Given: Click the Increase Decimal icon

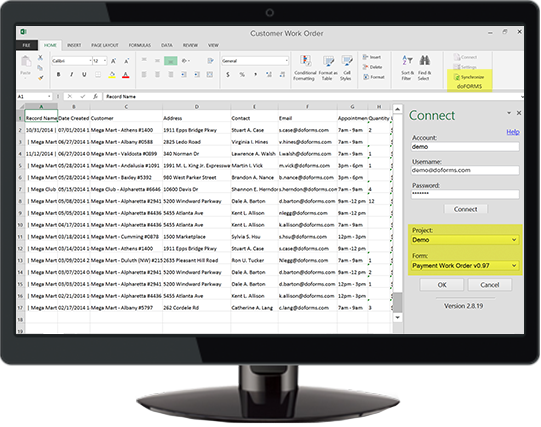Looking at the screenshot, I should [x=269, y=75].
